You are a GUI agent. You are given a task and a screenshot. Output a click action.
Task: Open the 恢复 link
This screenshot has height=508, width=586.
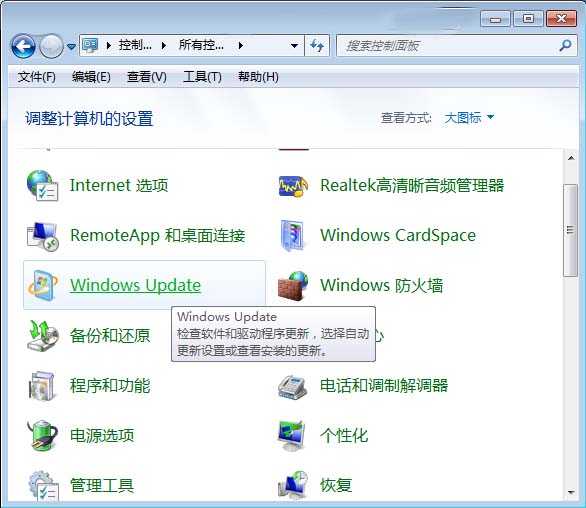336,485
